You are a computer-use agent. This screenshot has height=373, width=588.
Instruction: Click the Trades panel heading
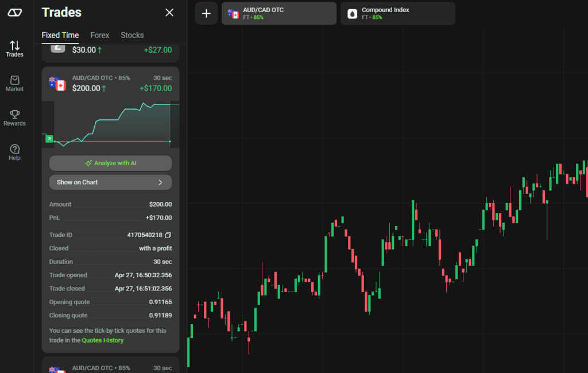coord(61,13)
